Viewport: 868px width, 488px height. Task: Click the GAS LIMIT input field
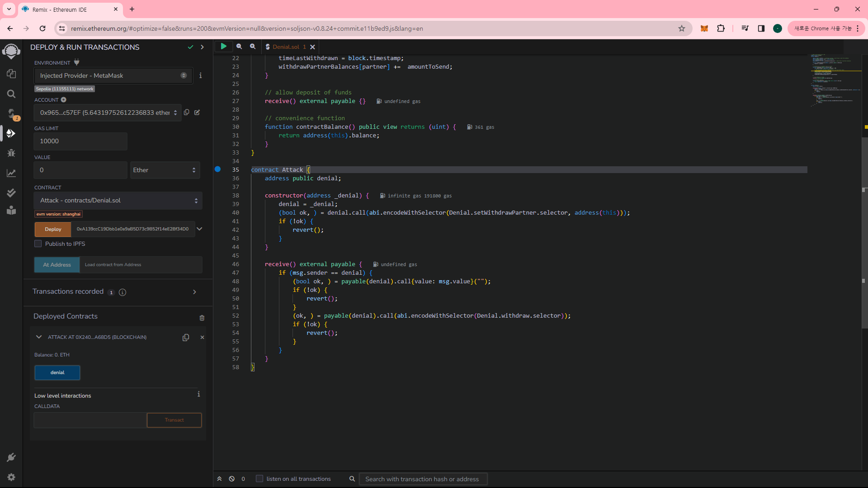click(x=80, y=141)
